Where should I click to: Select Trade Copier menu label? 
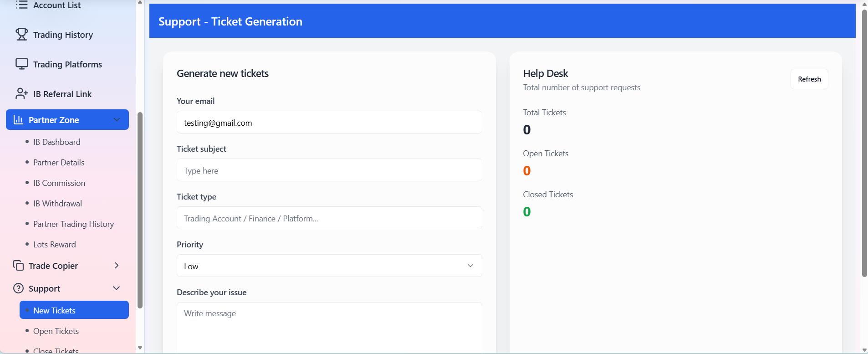53,266
